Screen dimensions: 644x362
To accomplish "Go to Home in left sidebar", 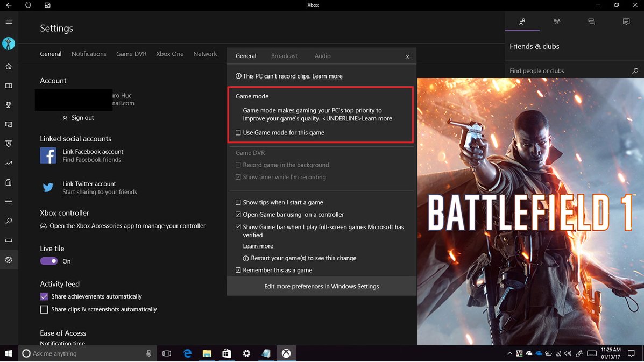I will point(9,67).
